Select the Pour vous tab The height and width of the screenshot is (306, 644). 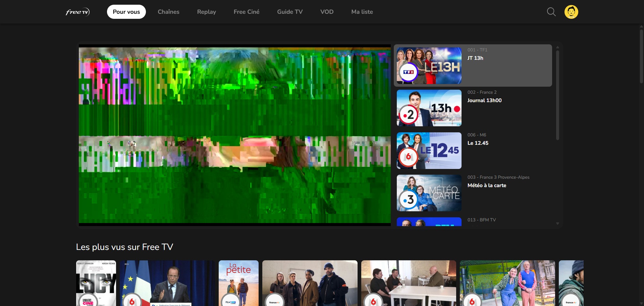click(x=126, y=12)
